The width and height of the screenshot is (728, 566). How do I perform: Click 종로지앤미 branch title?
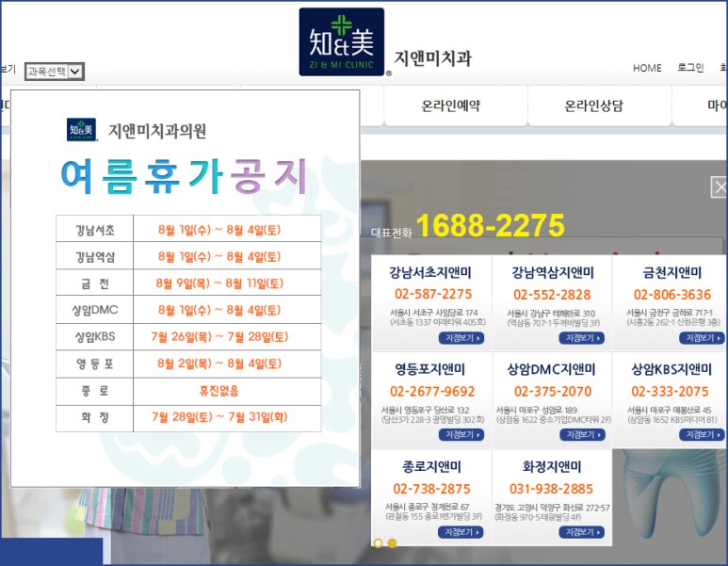pos(431,466)
